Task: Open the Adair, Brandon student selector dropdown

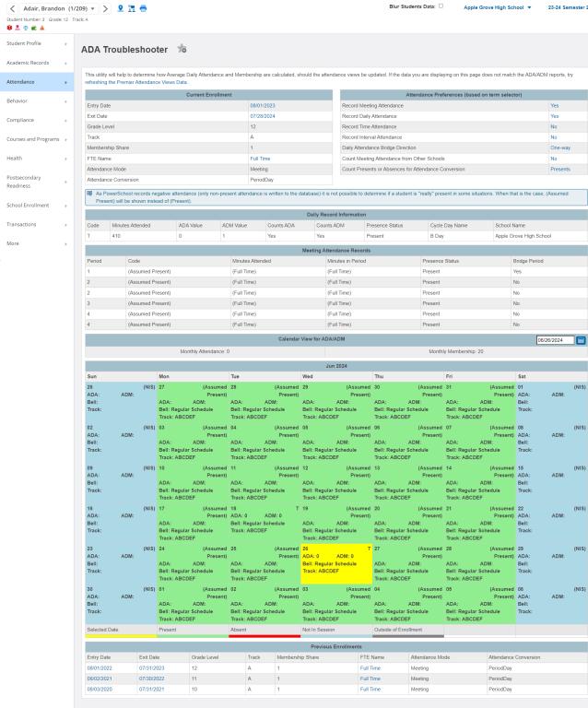Action: pos(59,8)
